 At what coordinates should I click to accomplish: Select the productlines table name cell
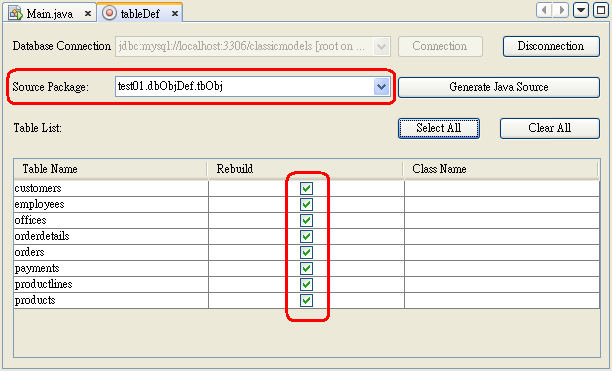point(111,284)
